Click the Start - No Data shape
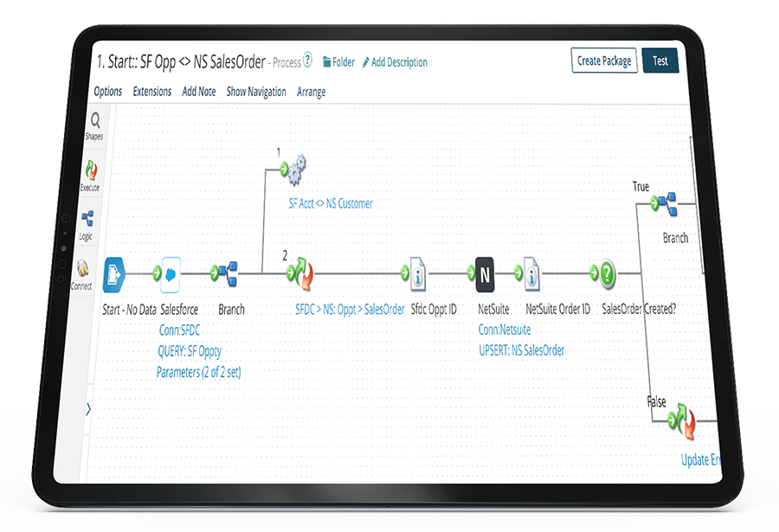The height and width of the screenshot is (532, 779). tap(115, 274)
